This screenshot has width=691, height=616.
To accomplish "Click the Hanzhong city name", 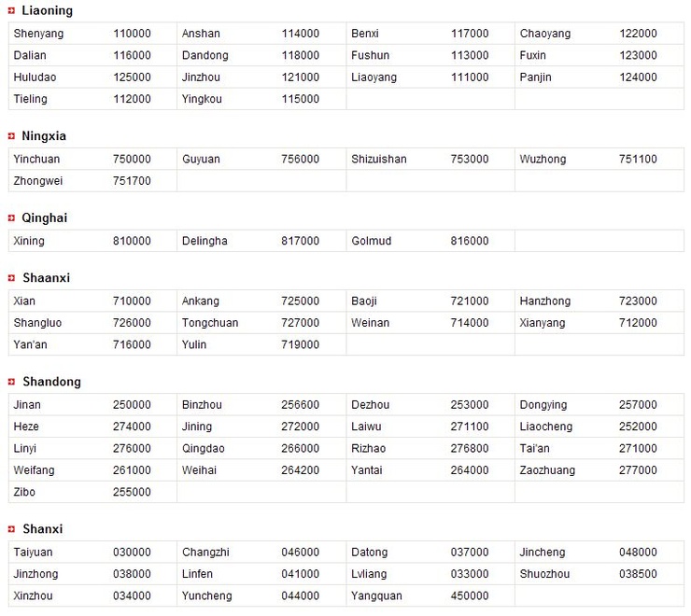I will [544, 301].
